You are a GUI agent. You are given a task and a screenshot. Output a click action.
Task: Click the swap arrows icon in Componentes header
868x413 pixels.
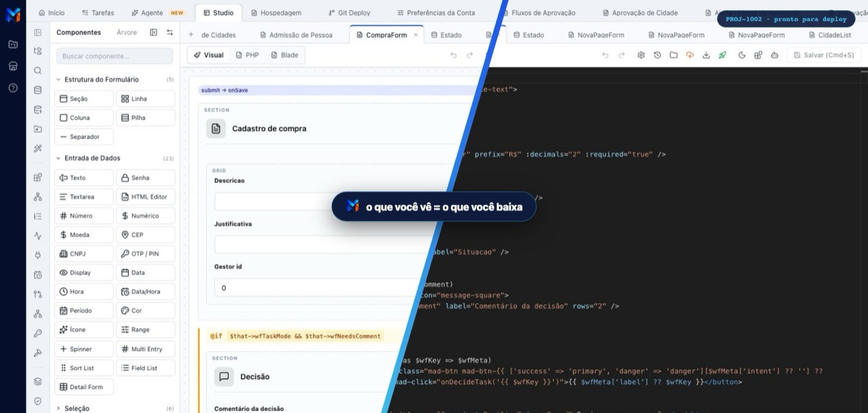(x=170, y=33)
